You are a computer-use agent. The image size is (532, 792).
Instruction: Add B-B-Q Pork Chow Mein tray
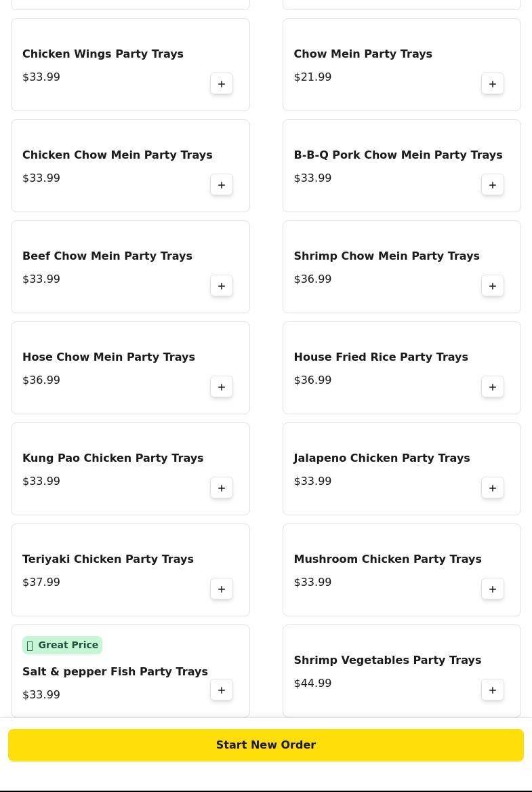coord(493,185)
